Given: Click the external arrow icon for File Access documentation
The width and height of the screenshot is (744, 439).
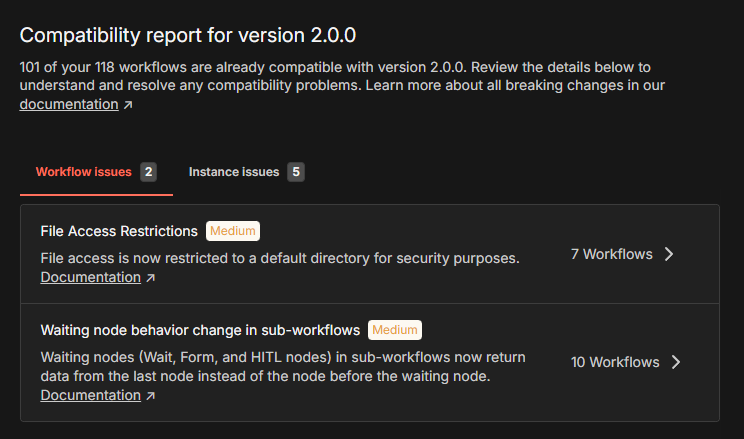Looking at the screenshot, I should tap(150, 278).
